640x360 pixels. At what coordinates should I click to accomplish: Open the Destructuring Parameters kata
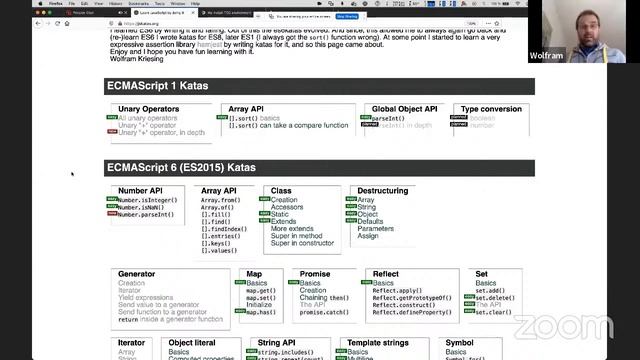[376, 229]
